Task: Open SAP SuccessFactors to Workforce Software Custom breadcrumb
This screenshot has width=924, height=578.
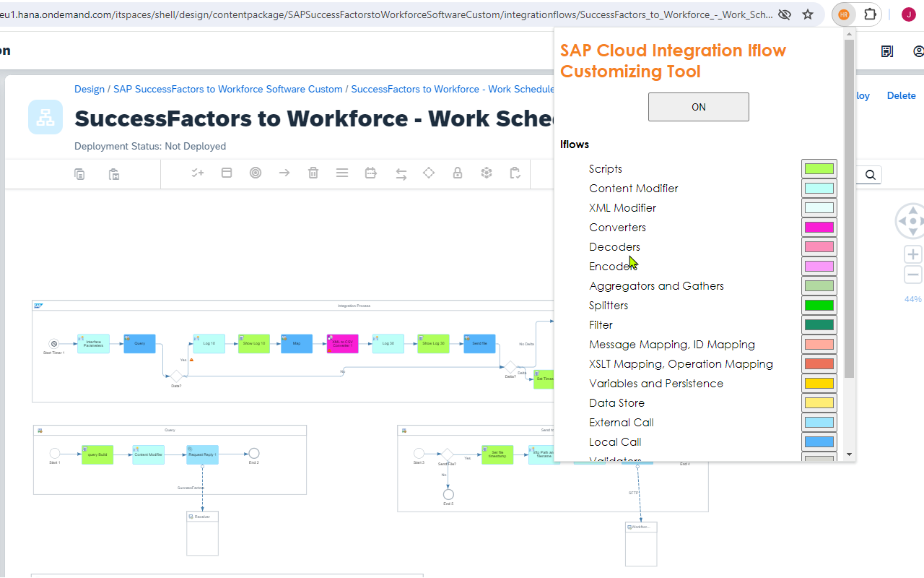Action: pos(228,89)
